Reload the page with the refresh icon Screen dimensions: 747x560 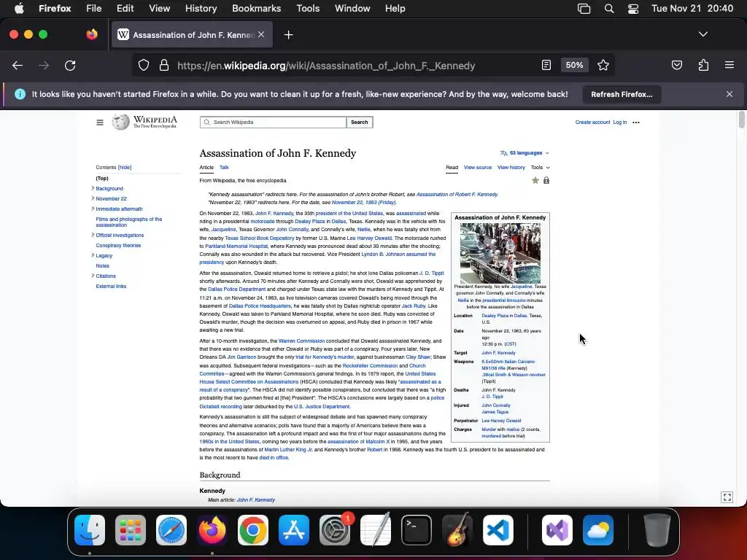click(70, 65)
